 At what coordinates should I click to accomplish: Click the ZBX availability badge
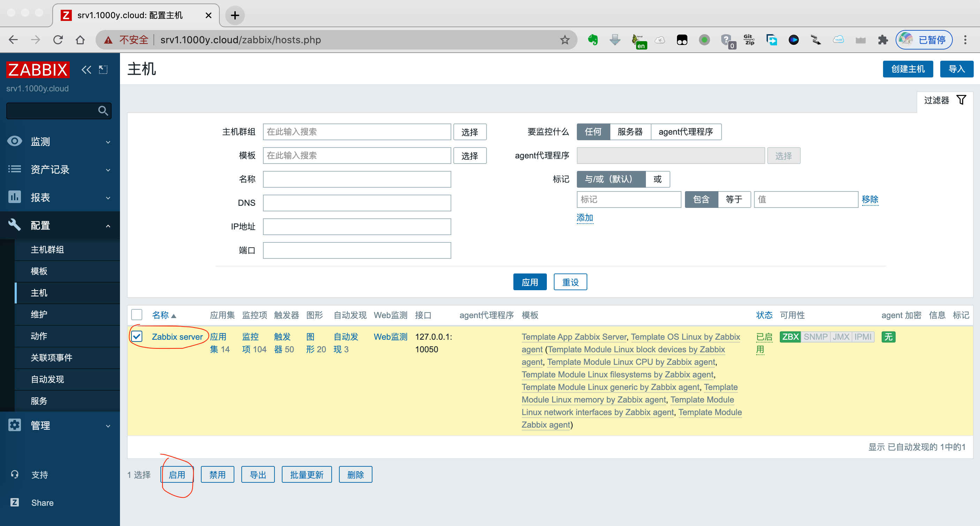pos(790,337)
